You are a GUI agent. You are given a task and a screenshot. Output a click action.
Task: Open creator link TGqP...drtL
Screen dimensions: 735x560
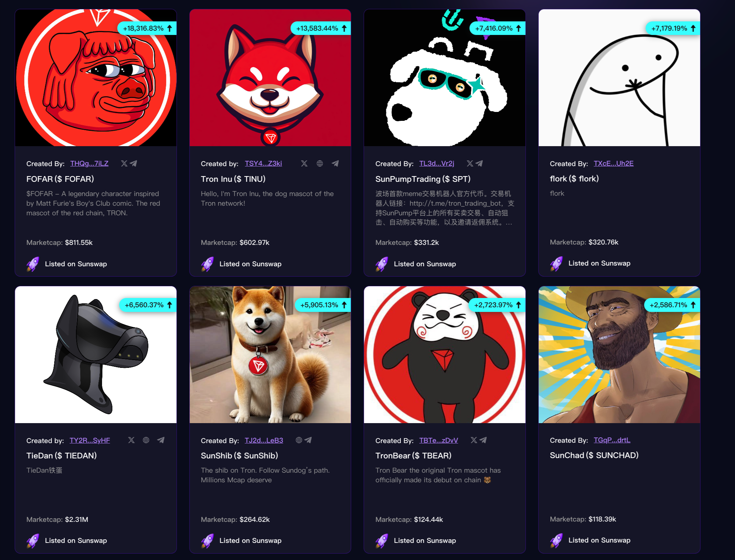click(x=612, y=440)
